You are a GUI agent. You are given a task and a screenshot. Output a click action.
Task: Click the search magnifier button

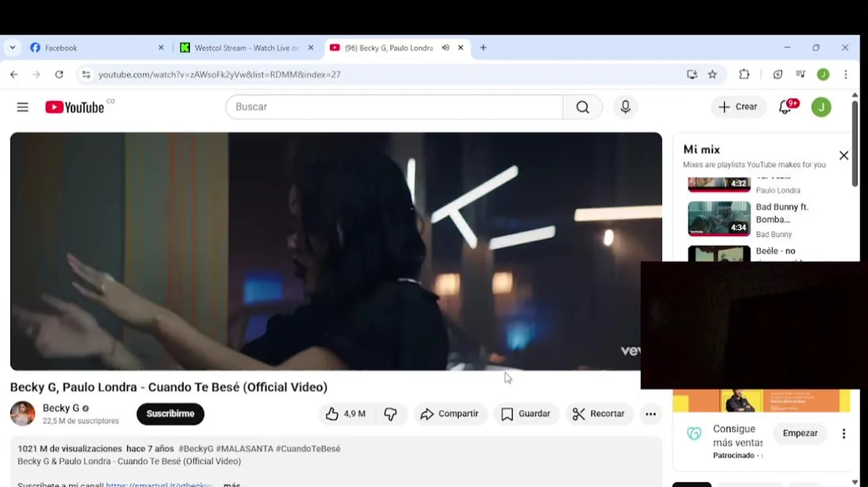[583, 107]
